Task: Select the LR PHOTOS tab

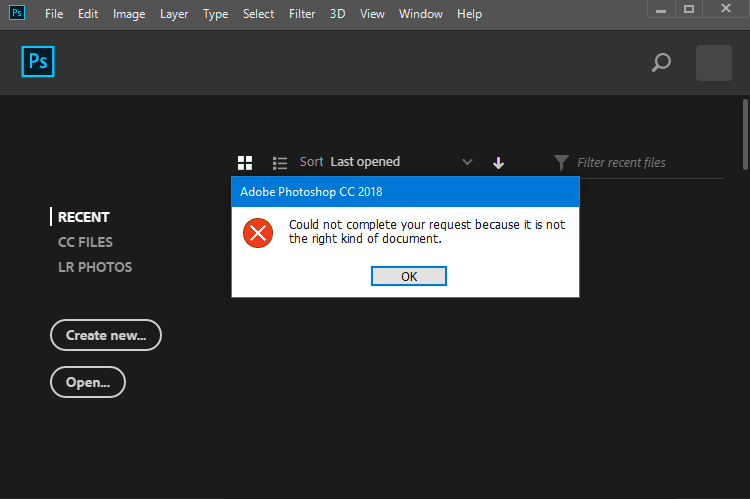Action: pos(95,267)
